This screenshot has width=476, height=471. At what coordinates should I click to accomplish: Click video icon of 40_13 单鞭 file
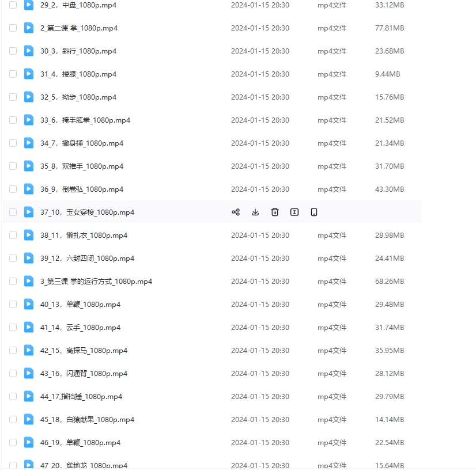pos(29,304)
